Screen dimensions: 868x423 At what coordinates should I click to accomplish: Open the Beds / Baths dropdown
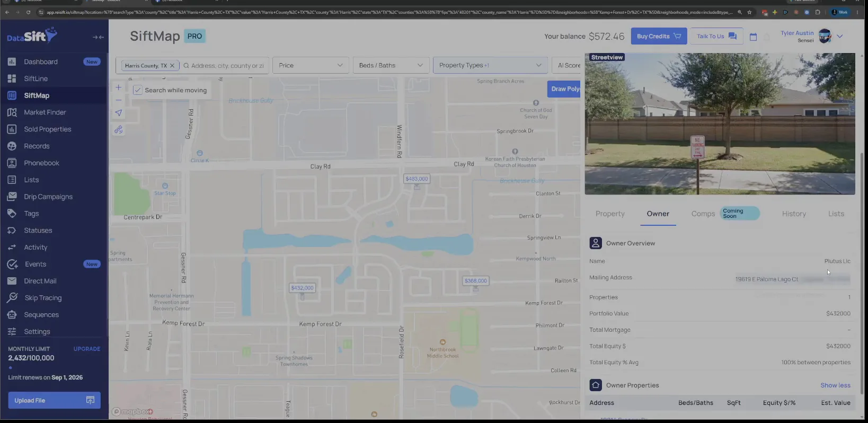coord(391,65)
